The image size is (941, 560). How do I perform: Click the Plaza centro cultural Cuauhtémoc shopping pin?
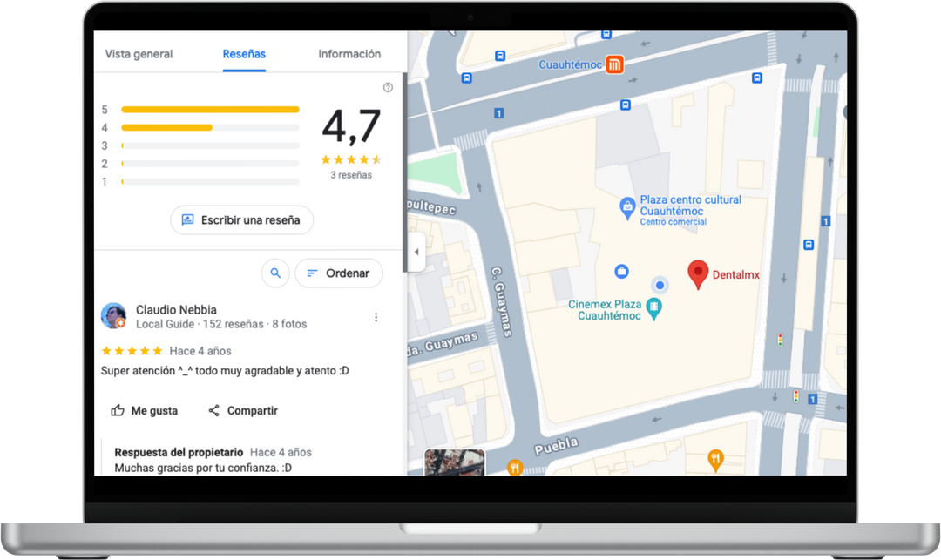(x=627, y=208)
